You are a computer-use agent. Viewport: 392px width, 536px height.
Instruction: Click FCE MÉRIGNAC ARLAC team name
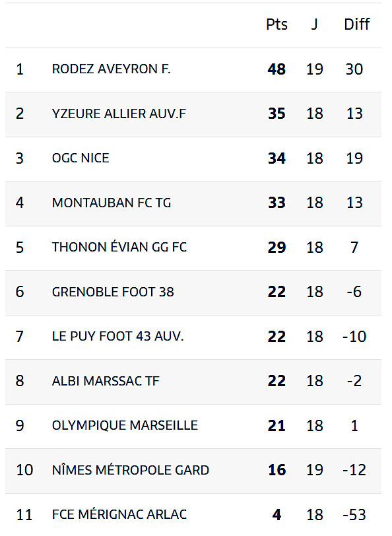[x=119, y=514]
